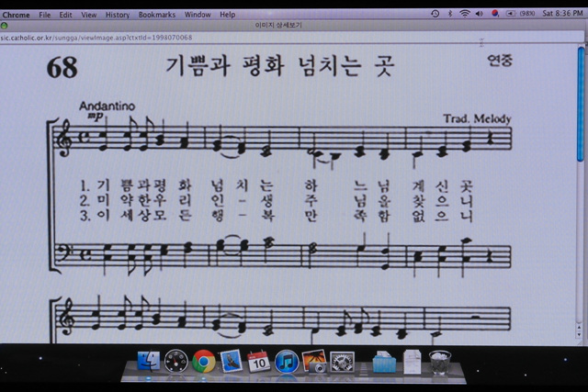Viewport: 588px width, 392px height.
Task: Open the Window menu
Action: tap(198, 15)
